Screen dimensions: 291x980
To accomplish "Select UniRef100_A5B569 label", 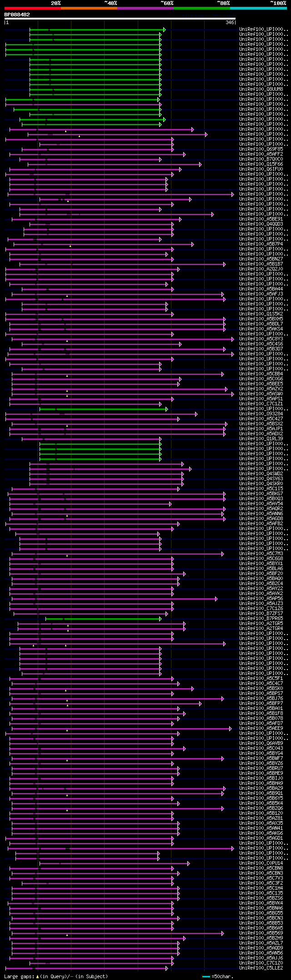I will 261,933.
